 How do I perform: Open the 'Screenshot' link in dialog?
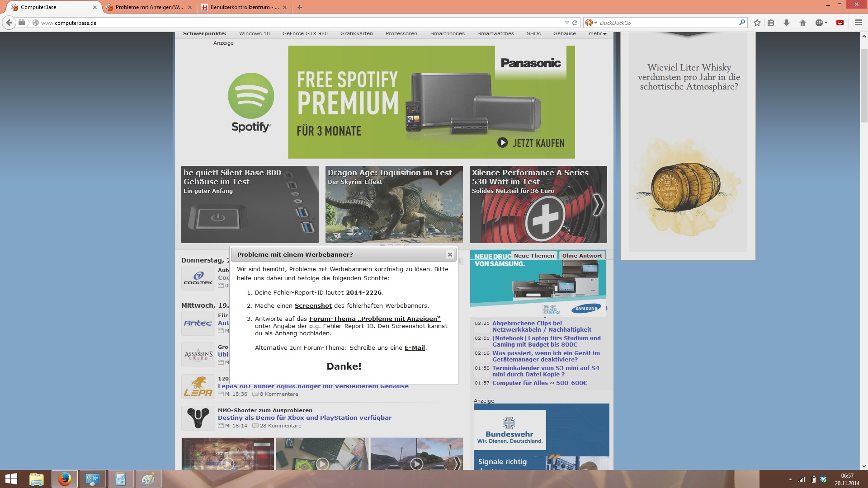tap(313, 306)
